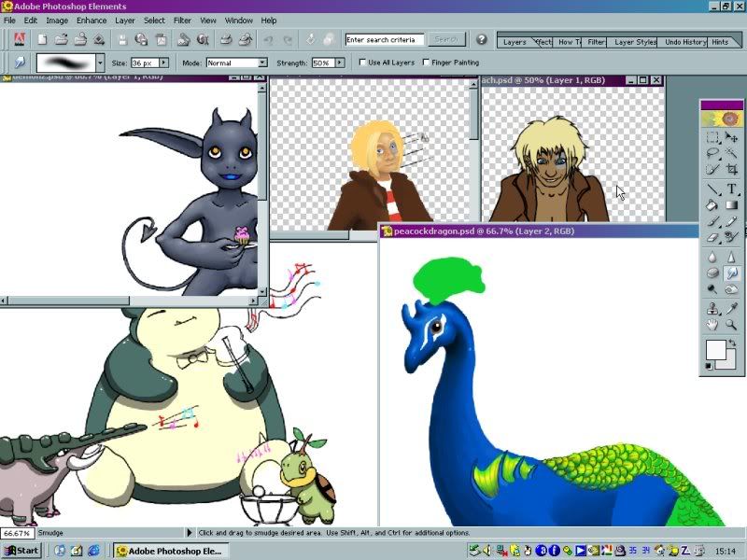Open the Undo History palette tab
Image resolution: width=747 pixels, height=560 pixels.
(x=685, y=42)
